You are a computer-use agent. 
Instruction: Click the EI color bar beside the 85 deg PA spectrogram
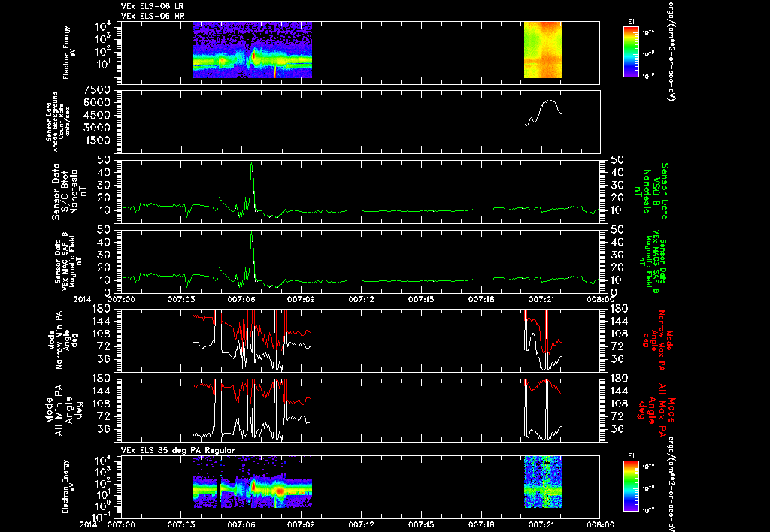tap(631, 486)
